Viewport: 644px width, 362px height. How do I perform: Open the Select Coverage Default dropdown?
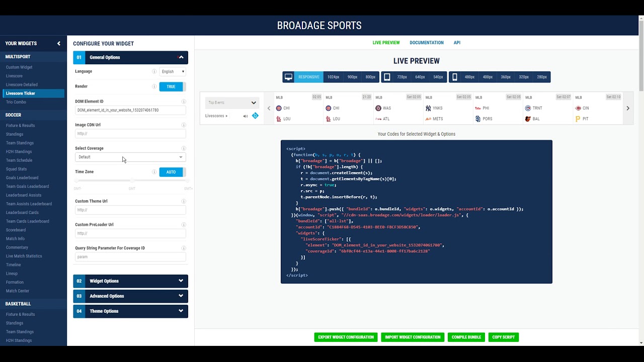coord(130,157)
